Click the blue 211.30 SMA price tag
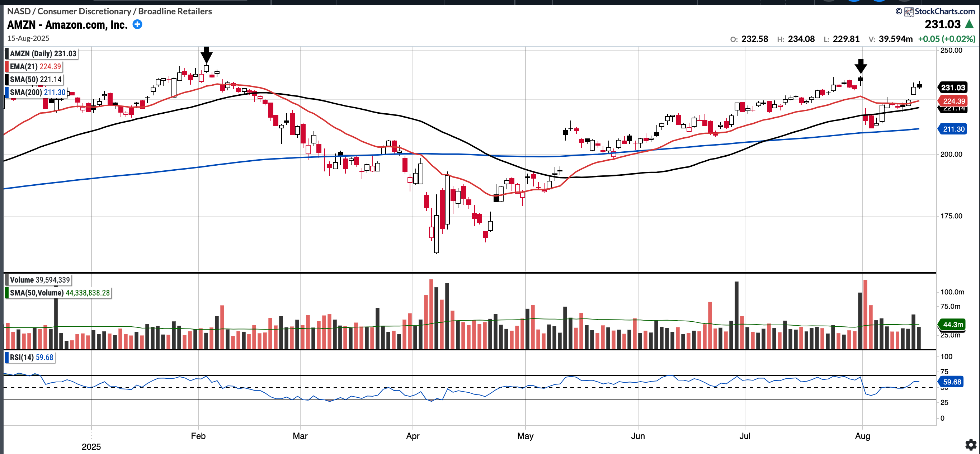Screen dimensions: 980x454 [x=953, y=129]
